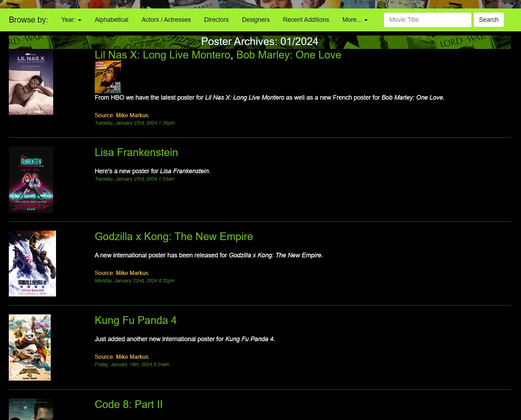Go to the Directors section
521x420 pixels.
coord(216,20)
